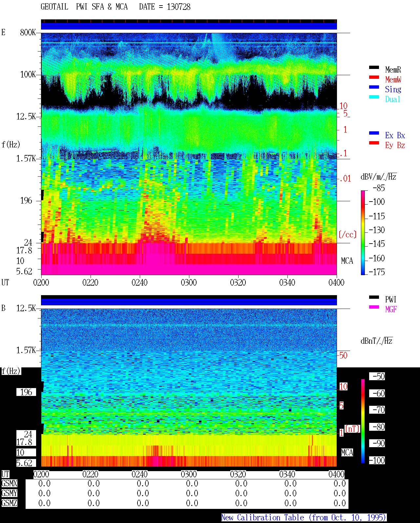This screenshot has width=420, height=523.
Task: Click the New Calibration Table link
Action: 304,517
